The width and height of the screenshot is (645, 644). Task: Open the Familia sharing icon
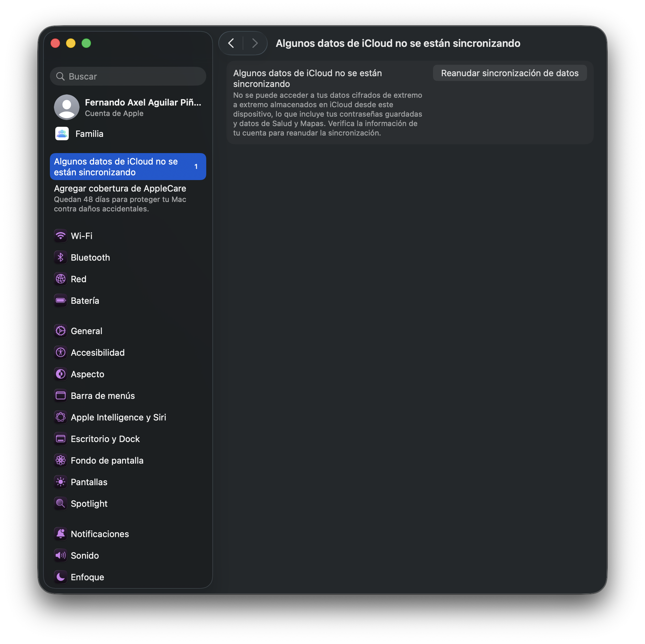[x=62, y=134]
